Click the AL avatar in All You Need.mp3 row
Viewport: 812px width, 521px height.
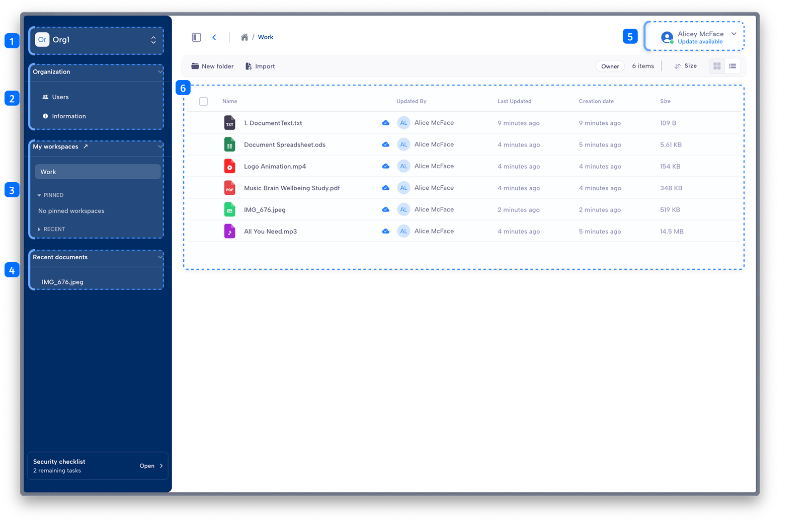point(403,231)
